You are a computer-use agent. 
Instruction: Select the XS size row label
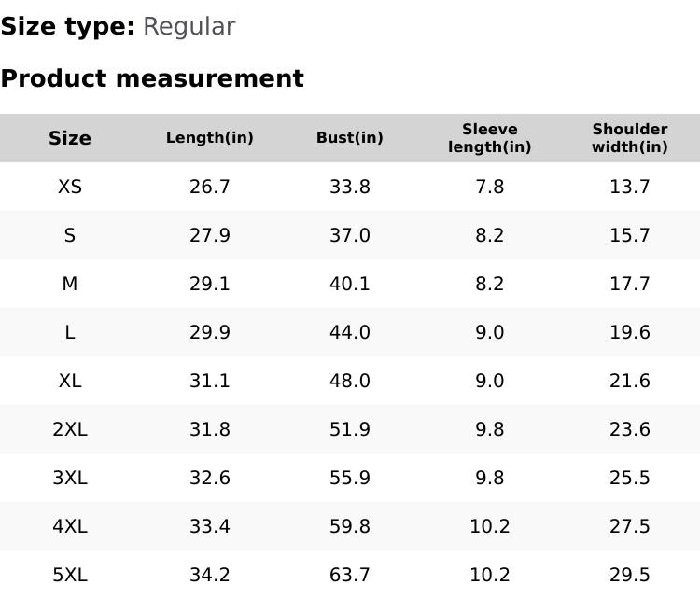pos(70,187)
